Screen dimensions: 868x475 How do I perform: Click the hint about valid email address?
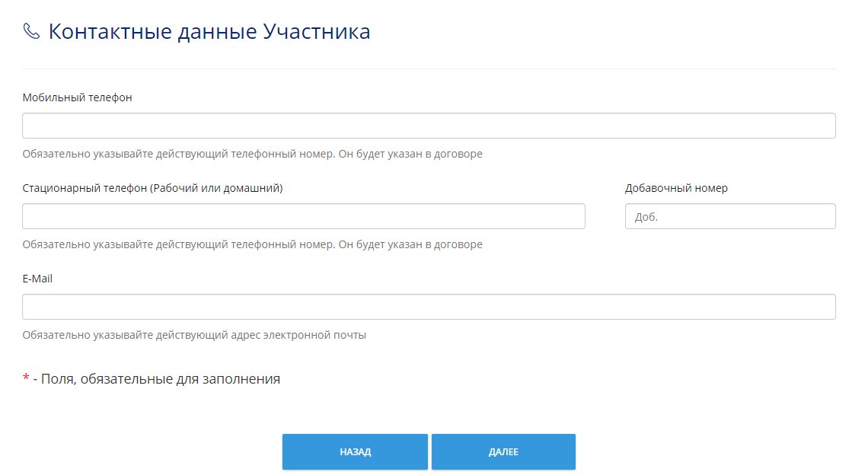click(194, 335)
